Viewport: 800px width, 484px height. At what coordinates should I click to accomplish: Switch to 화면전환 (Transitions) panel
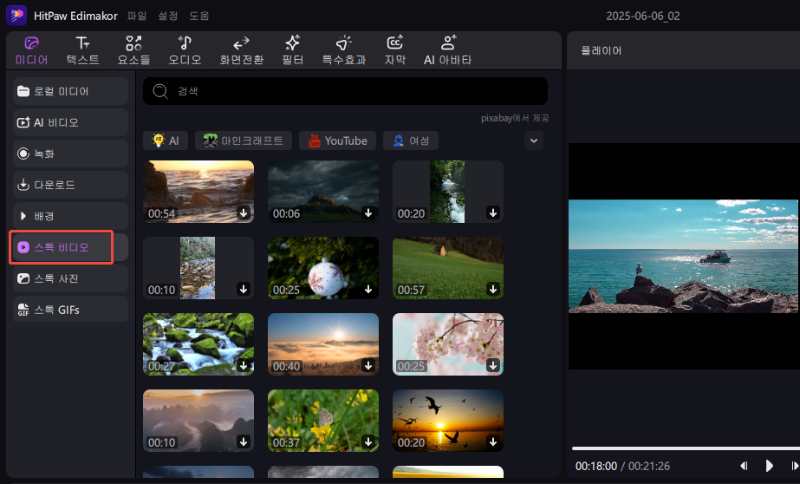pyautogui.click(x=241, y=50)
